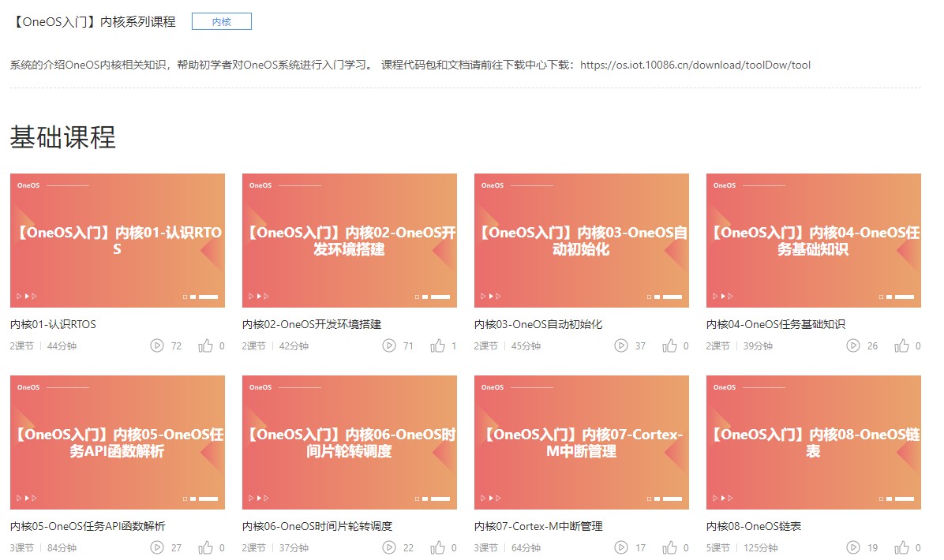Click play-count icon for 内核01-认识RTOS
Viewport: 944px width, 560px height.
coord(157,346)
